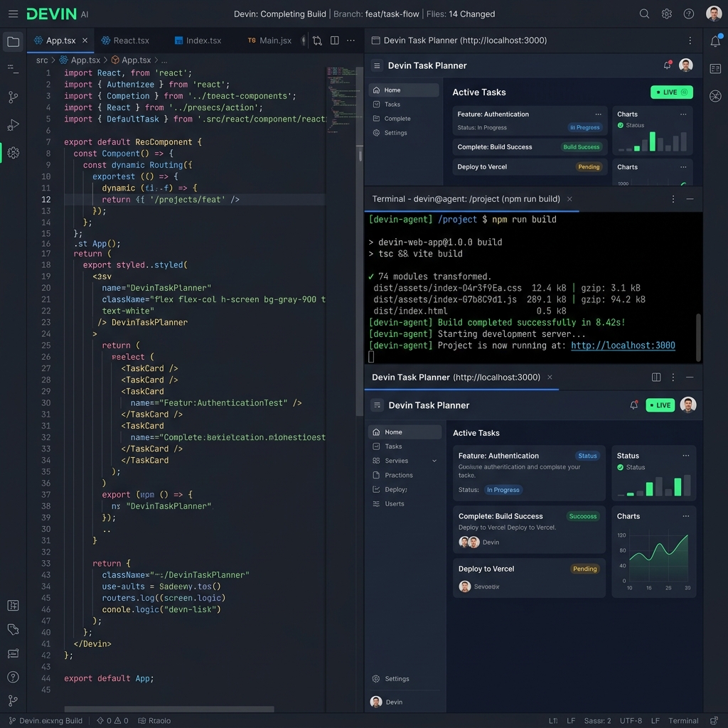Select Home in lower Task Planner sidebar
728x728 pixels.
tap(405, 432)
